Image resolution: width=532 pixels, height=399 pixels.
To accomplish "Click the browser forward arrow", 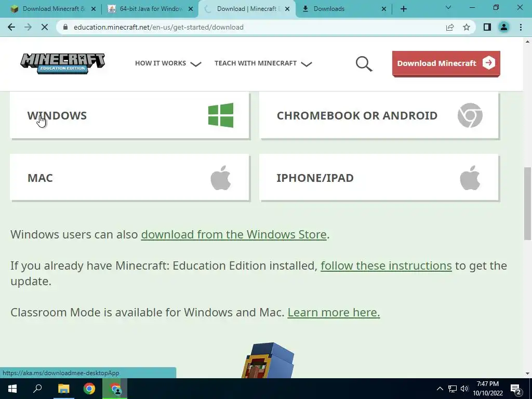I will click(x=28, y=27).
